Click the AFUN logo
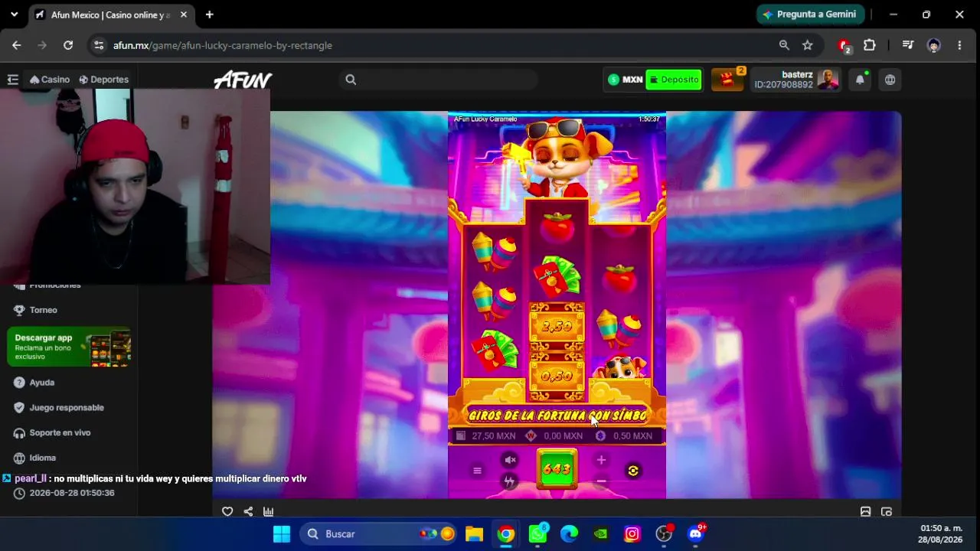 (243, 80)
